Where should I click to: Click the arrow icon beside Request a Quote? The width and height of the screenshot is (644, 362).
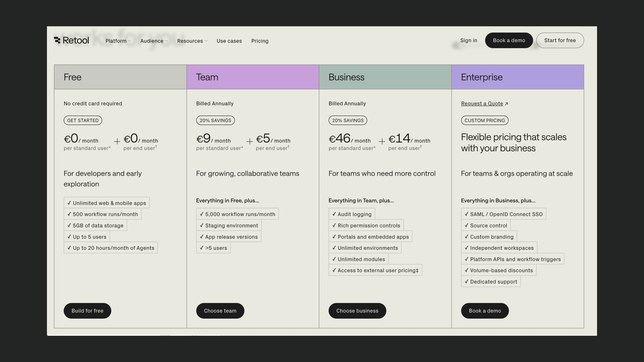click(x=506, y=104)
